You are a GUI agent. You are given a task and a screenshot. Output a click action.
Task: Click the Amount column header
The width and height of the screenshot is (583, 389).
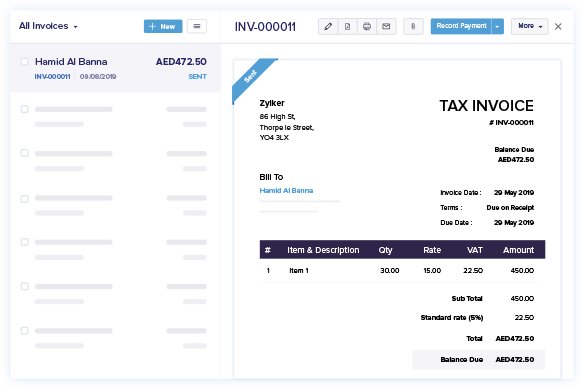(x=518, y=250)
